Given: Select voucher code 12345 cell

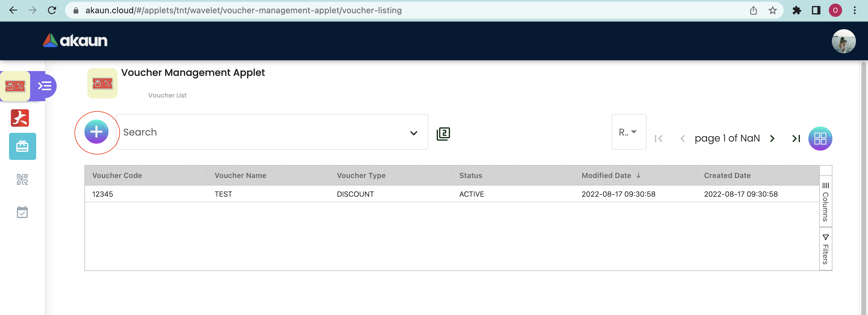Looking at the screenshot, I should click(x=146, y=194).
